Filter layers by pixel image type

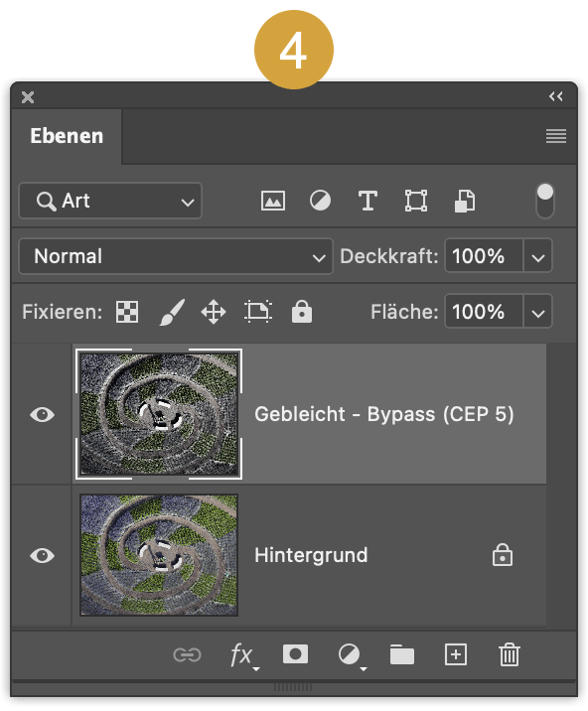273,201
